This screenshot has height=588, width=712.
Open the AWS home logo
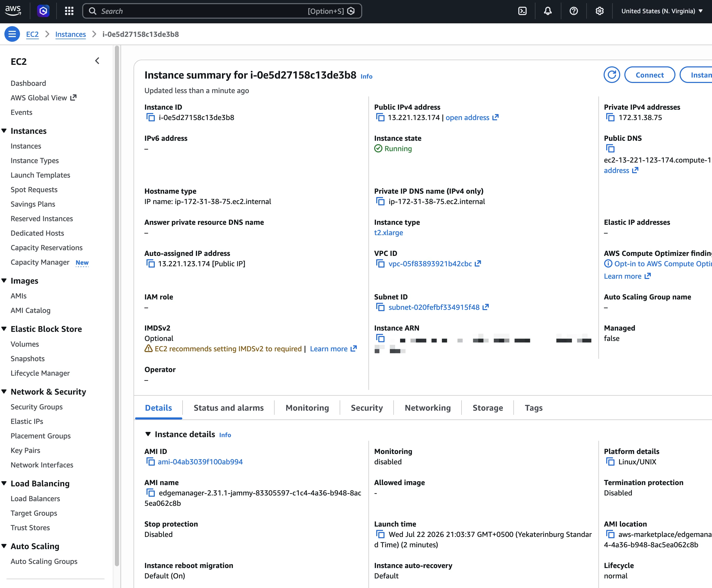(13, 10)
